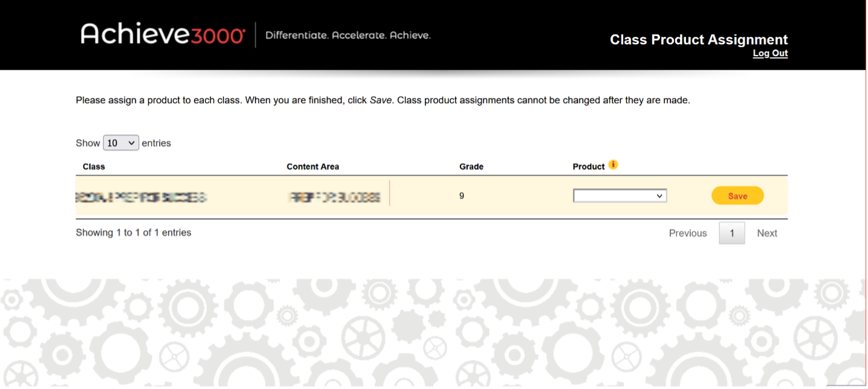Click the 'Showing 1 to 1 of 1 entries' text

134,233
